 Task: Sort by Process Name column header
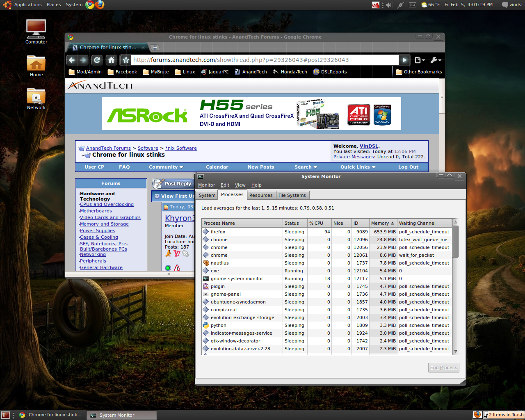click(x=242, y=223)
